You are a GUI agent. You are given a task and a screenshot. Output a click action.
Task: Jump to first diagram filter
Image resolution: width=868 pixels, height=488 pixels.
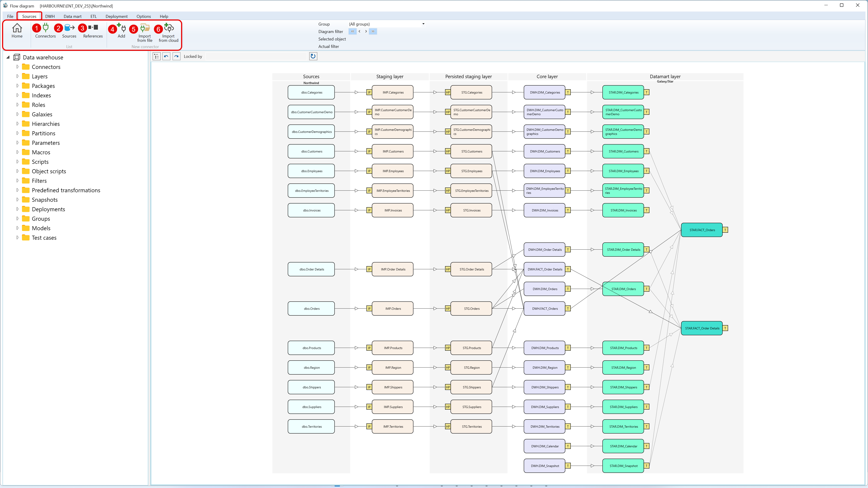pos(352,31)
